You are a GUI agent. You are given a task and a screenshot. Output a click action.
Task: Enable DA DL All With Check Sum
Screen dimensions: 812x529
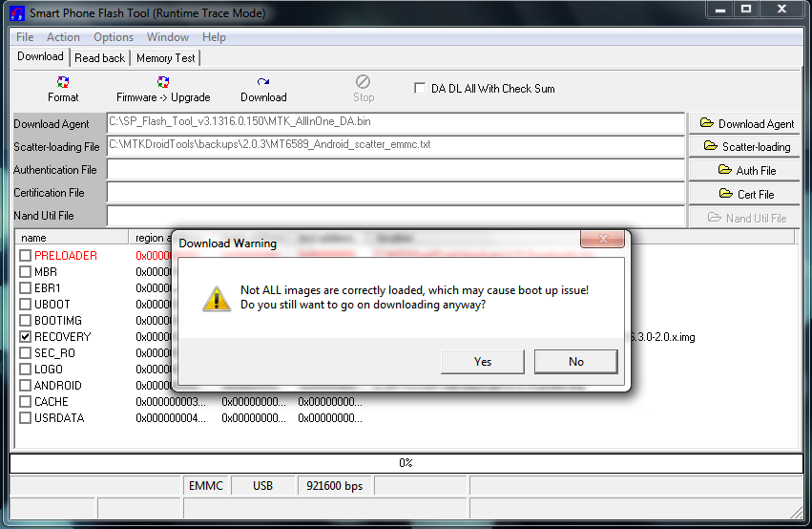click(x=420, y=89)
